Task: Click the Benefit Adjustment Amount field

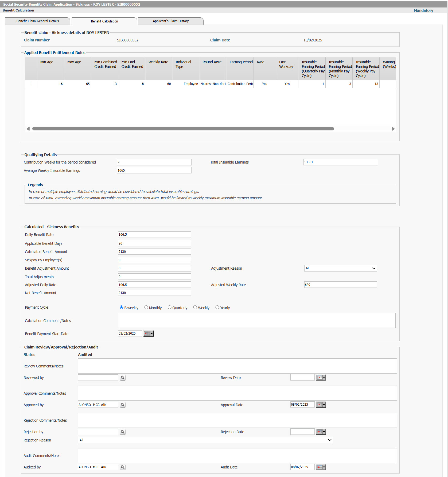Action: point(154,268)
